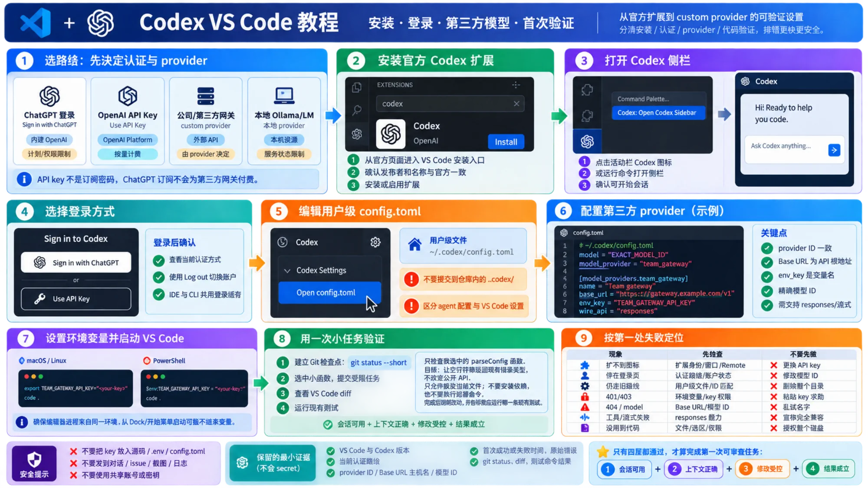Click the 会话可用 pill
The width and height of the screenshot is (868, 488).
click(625, 469)
